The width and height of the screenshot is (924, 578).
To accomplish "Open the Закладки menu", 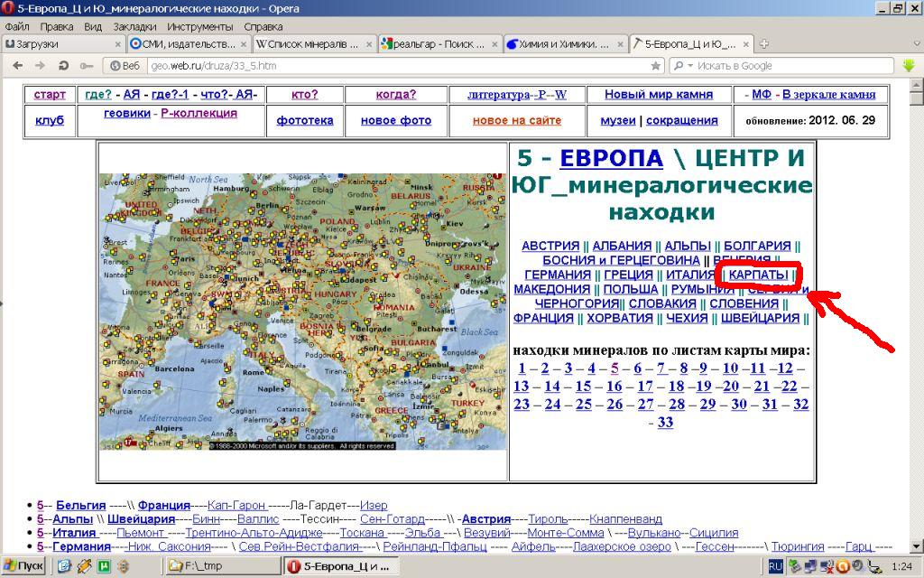I will point(134,26).
